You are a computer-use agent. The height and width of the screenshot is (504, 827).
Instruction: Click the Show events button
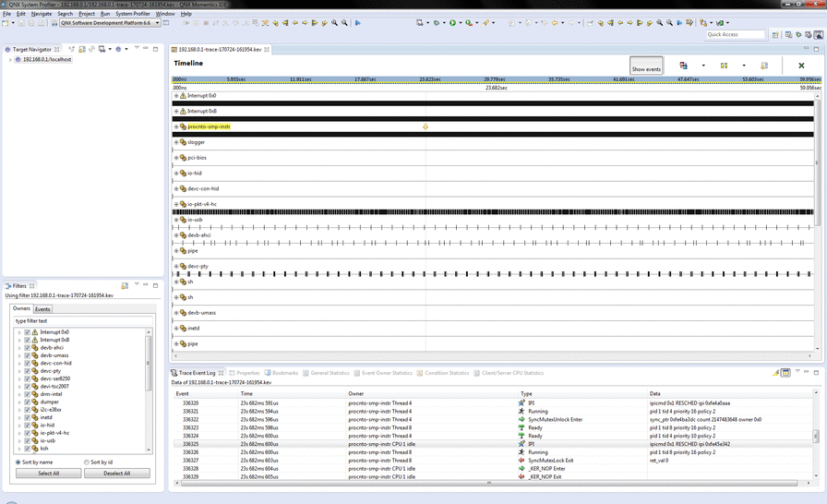coord(646,66)
